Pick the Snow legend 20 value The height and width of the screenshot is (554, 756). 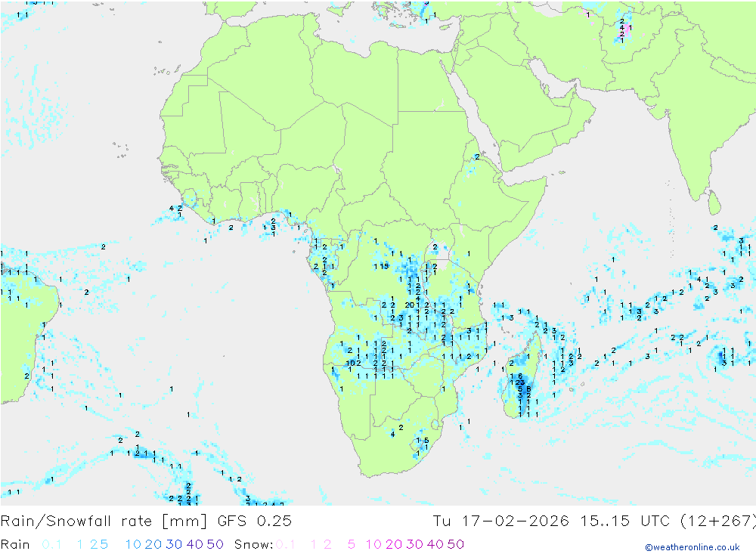(x=394, y=544)
